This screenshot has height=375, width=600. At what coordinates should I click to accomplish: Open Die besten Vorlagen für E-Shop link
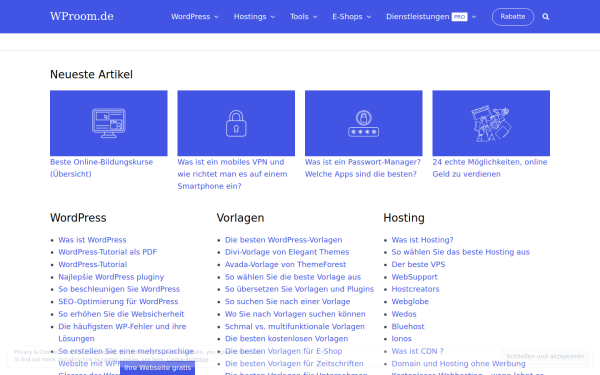284,351
